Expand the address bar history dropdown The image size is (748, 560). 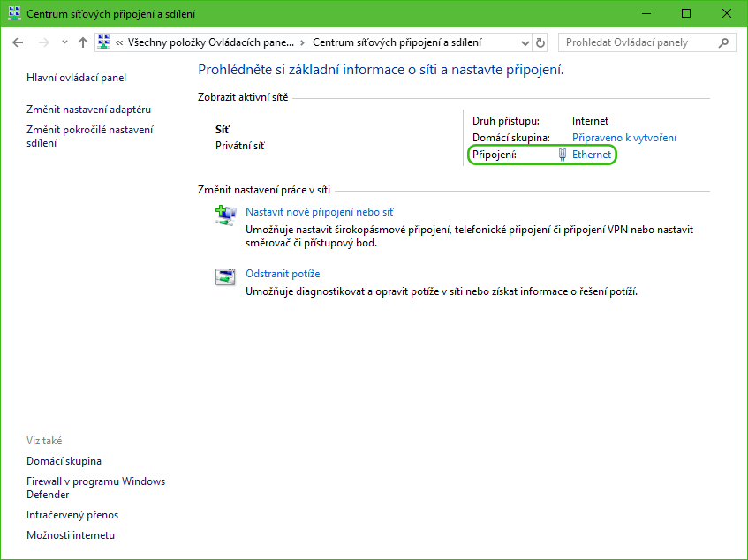[524, 42]
